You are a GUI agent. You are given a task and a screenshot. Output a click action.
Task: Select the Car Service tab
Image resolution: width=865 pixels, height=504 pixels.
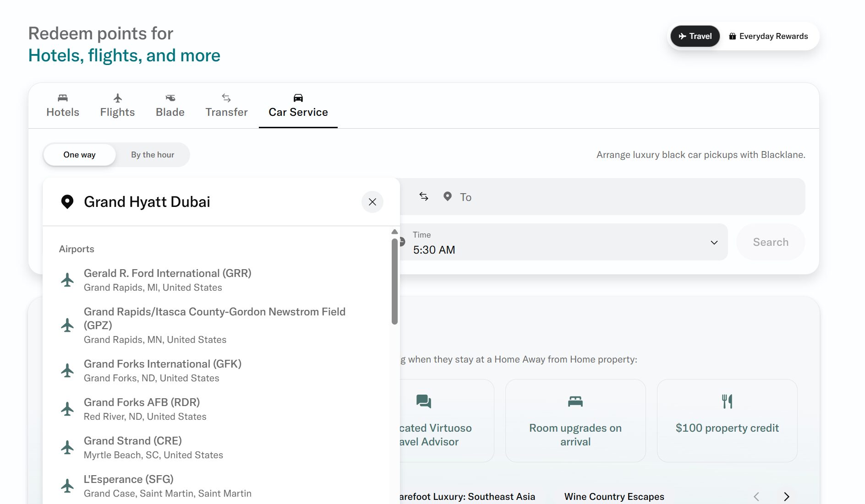(x=298, y=106)
